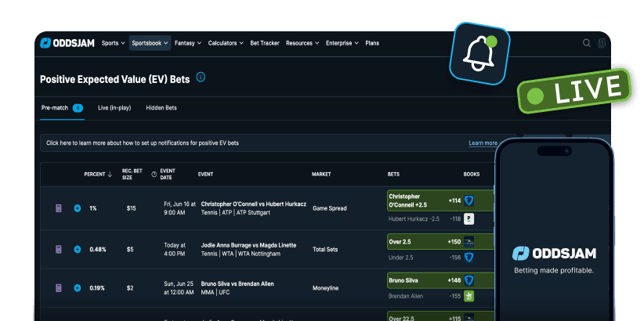
Task: Click the notification bell icon
Action: point(479,53)
